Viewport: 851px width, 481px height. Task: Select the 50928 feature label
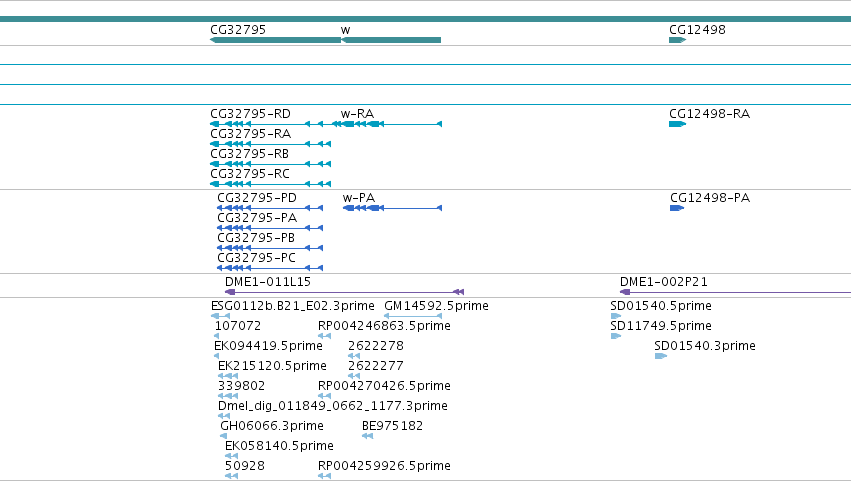click(x=245, y=466)
